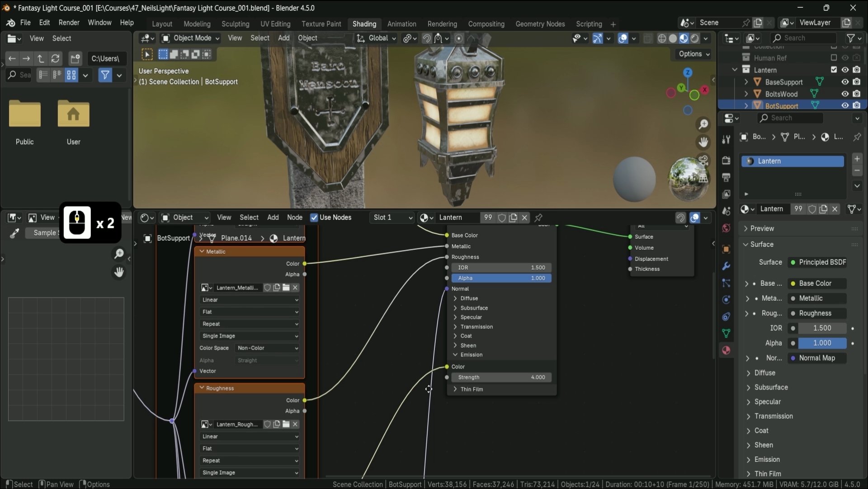Open the Material properties tab icon

pyautogui.click(x=726, y=351)
